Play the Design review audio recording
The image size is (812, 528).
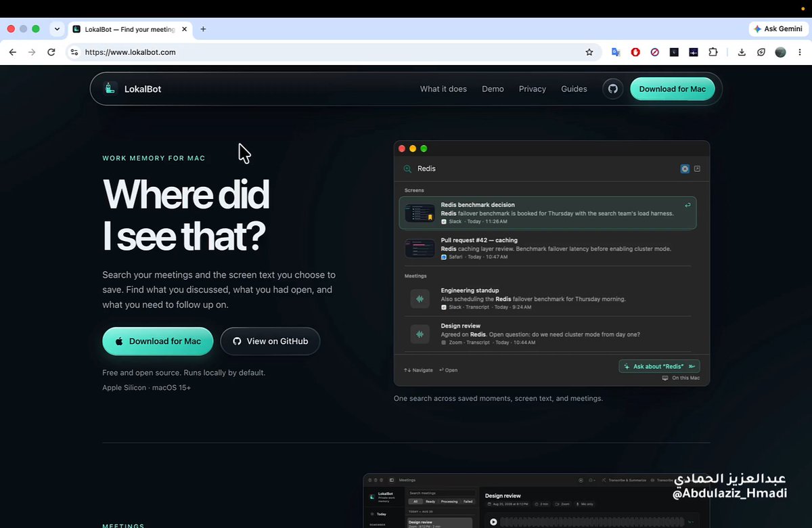[x=493, y=522]
